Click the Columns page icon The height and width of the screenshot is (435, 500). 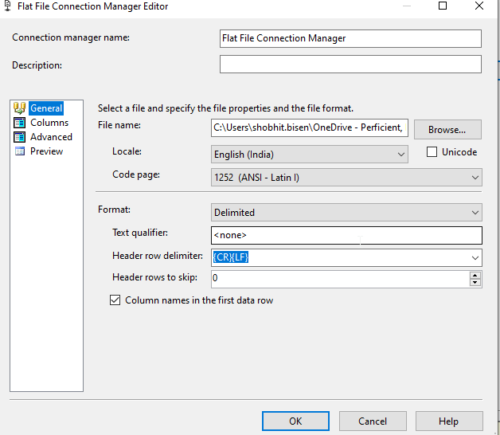coord(19,123)
